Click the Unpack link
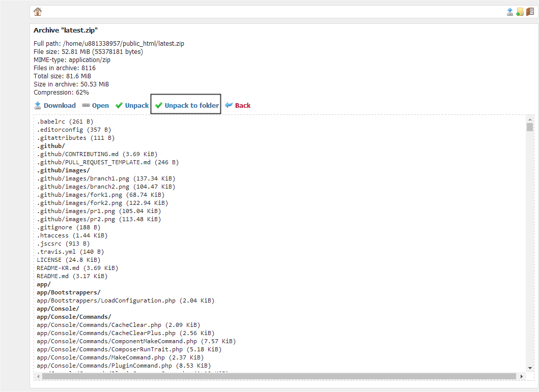This screenshot has width=539, height=392. 137,105
